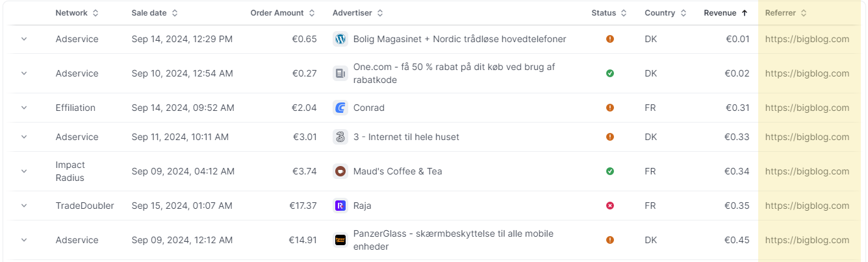Click Maud's Coffee & Tea logo icon
The image size is (868, 262).
pos(340,171)
